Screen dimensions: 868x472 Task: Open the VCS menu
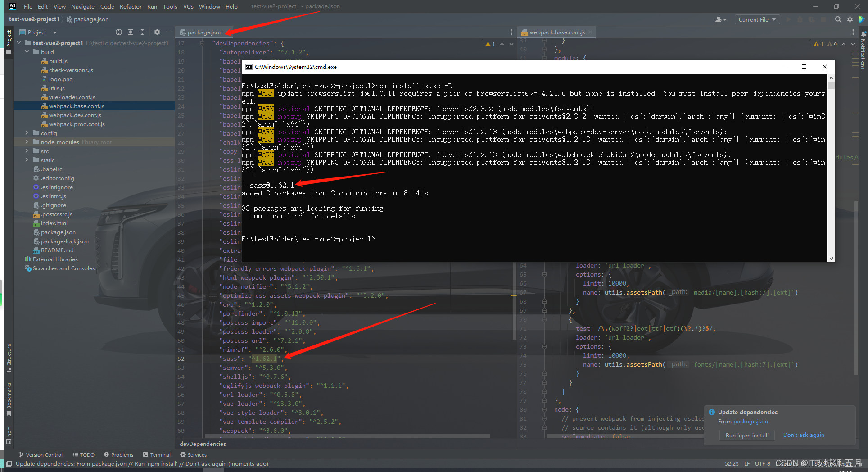(188, 6)
